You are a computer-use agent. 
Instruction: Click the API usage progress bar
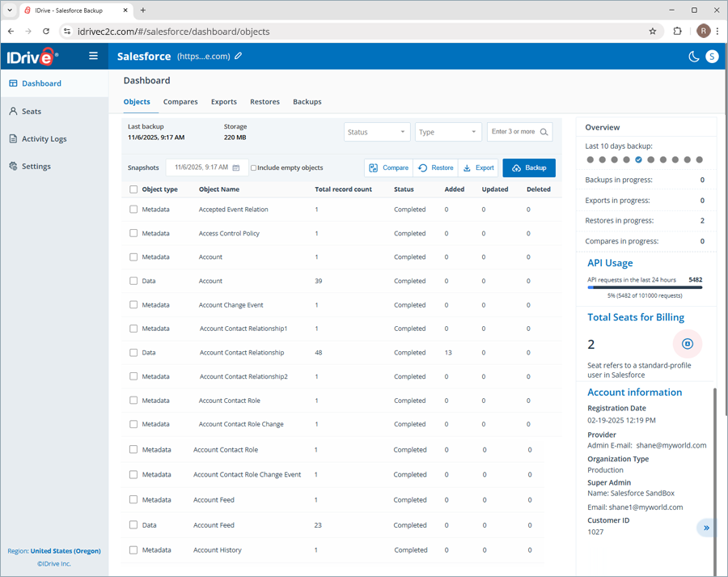pos(645,287)
